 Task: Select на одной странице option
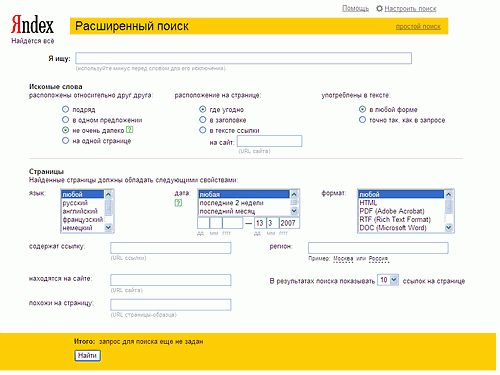click(x=65, y=141)
